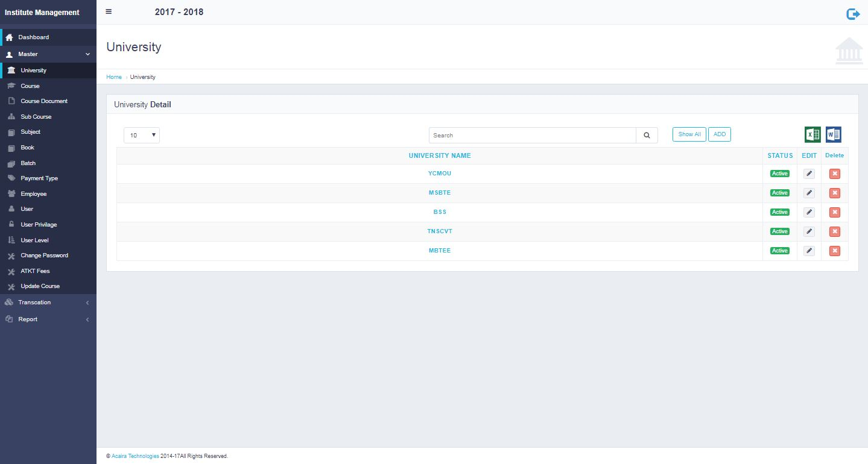
Task: Go to Payment Type menu item
Action: pyautogui.click(x=39, y=178)
